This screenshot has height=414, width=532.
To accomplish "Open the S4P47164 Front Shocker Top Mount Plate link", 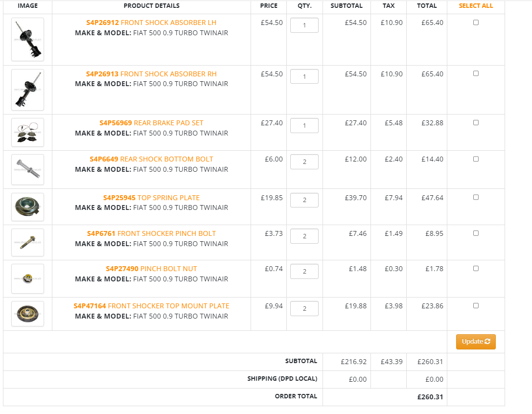I will pos(151,306).
